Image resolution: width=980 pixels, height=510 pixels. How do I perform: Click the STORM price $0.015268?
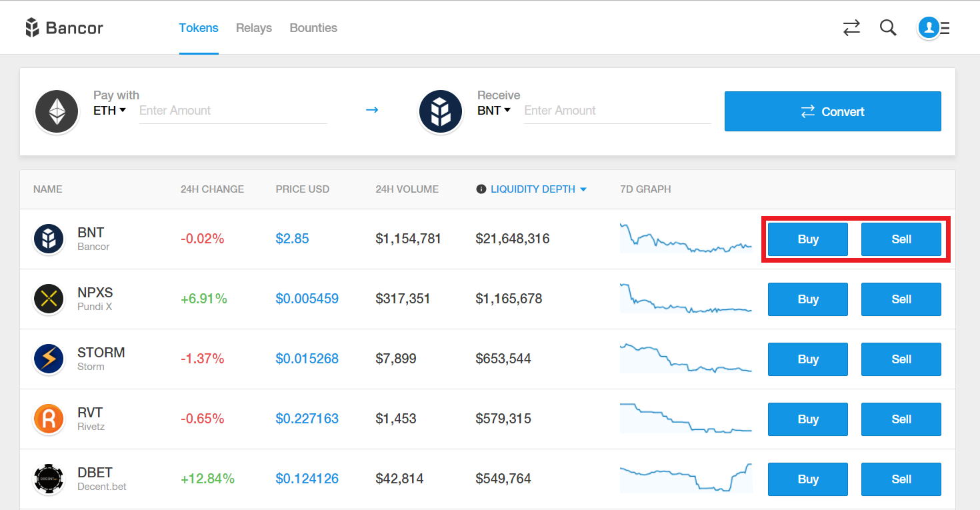pyautogui.click(x=307, y=359)
